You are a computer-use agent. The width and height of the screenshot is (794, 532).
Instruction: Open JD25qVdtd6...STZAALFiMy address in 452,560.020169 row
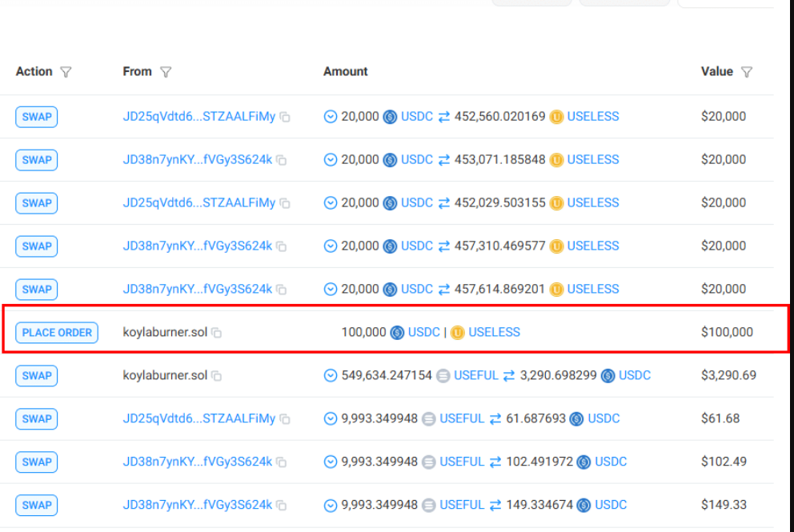tap(199, 117)
